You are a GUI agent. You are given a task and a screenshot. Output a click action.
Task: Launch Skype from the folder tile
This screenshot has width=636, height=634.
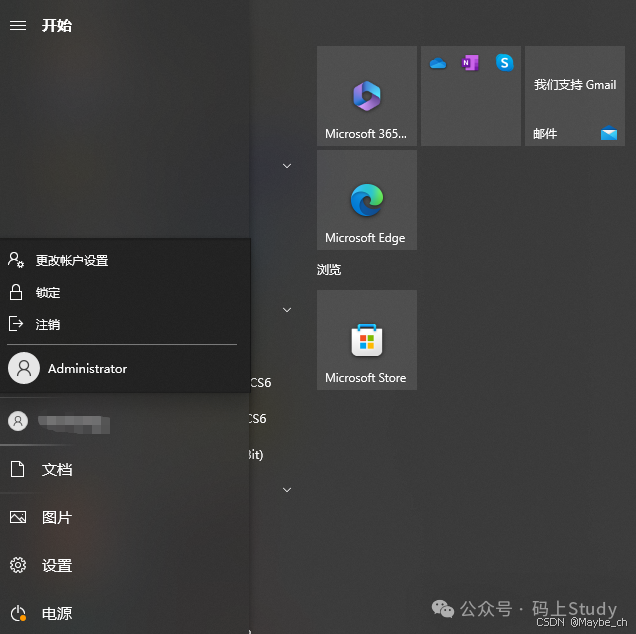(x=504, y=62)
